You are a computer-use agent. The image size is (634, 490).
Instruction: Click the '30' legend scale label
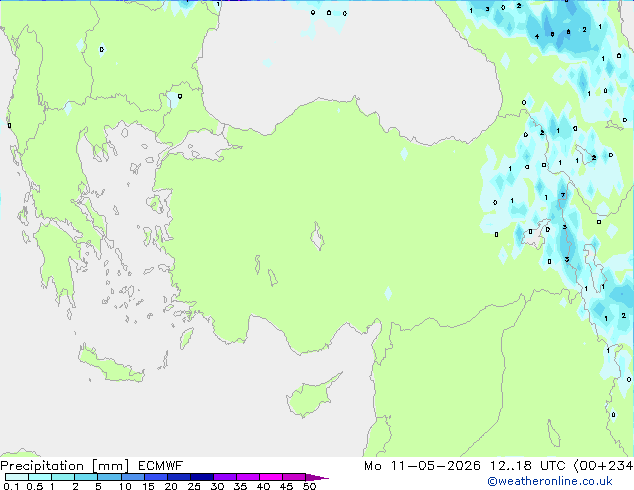click(x=217, y=486)
